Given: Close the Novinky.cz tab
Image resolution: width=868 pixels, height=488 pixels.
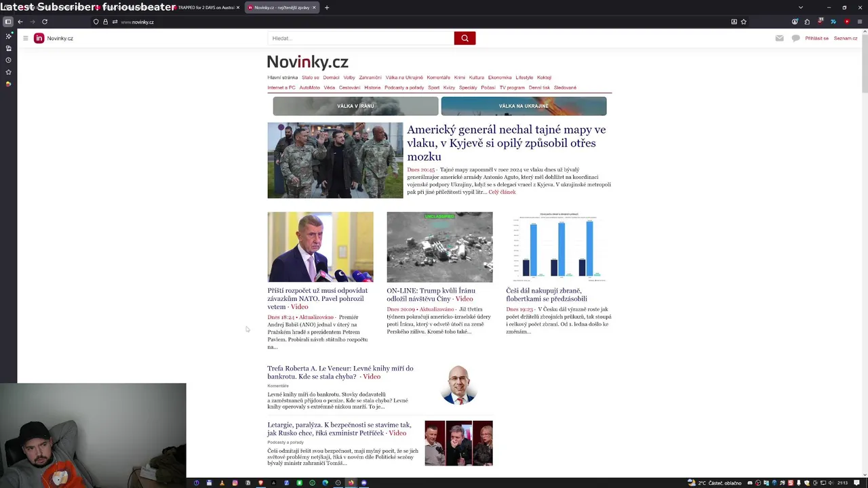Looking at the screenshot, I should pos(314,7).
